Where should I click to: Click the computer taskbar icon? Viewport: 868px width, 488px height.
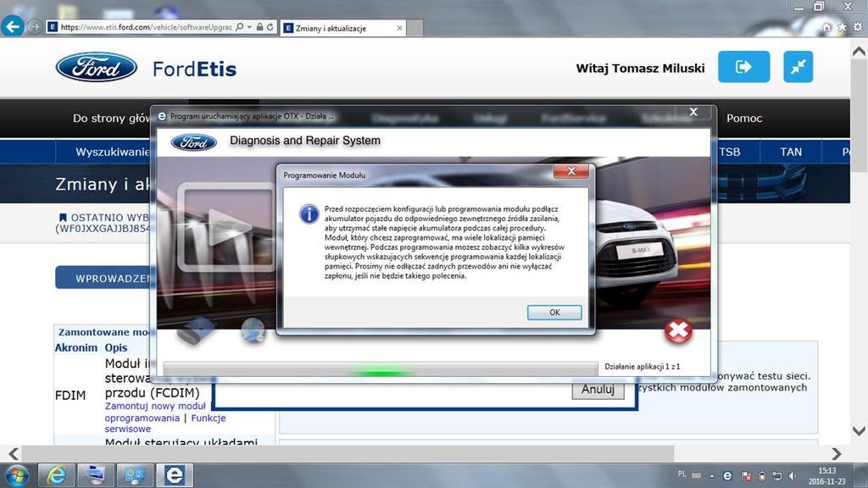tap(95, 475)
